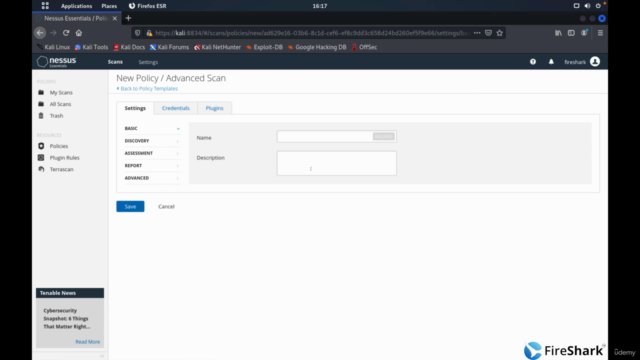Open the Kali NetHunter bookmark

point(218,47)
